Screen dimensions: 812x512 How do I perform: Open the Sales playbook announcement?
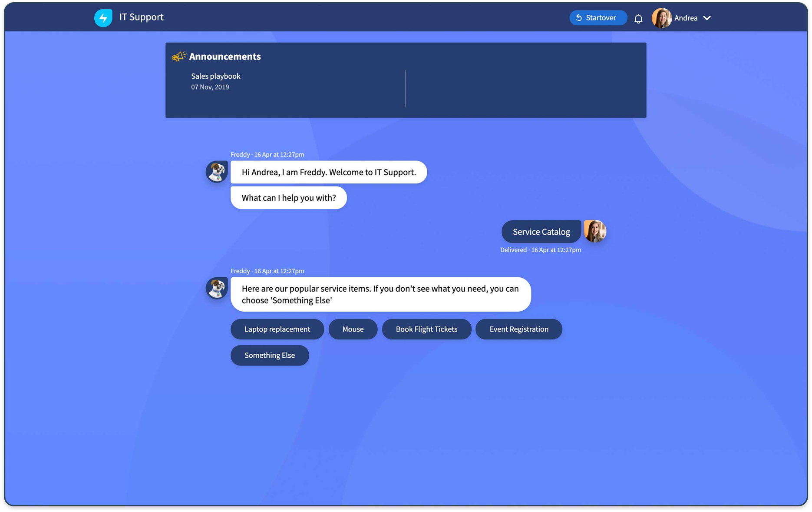(x=215, y=76)
